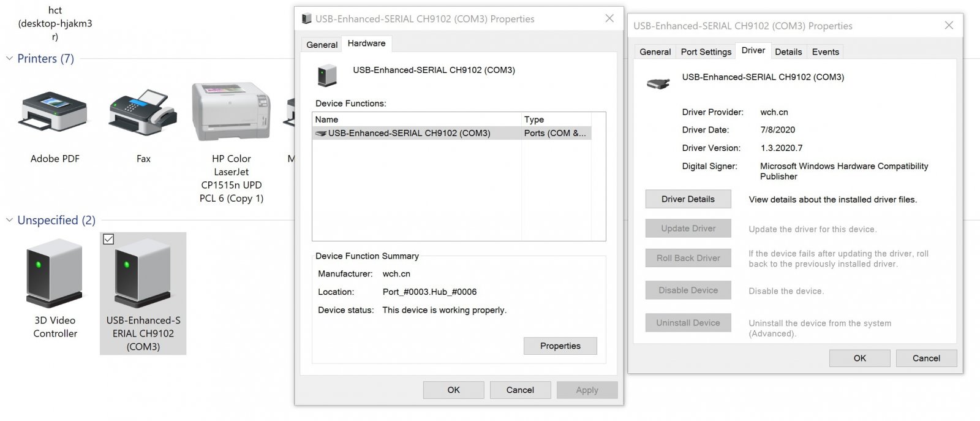Open Driver Details
This screenshot has height=421, width=980.
tap(688, 199)
